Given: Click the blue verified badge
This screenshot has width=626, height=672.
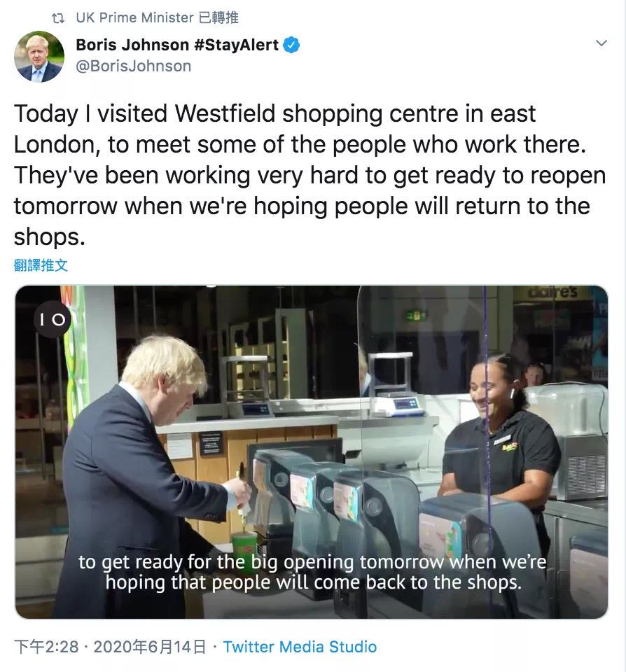Looking at the screenshot, I should 291,45.
